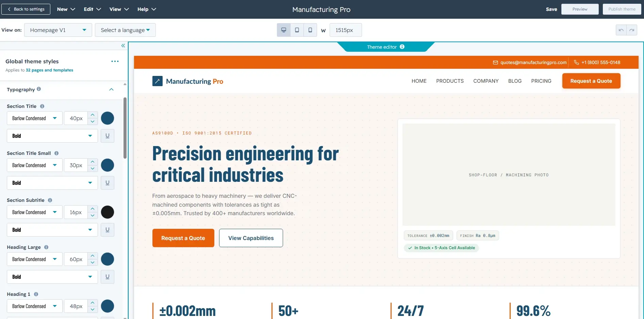Toggle underline for Section Subtitle

click(108, 230)
